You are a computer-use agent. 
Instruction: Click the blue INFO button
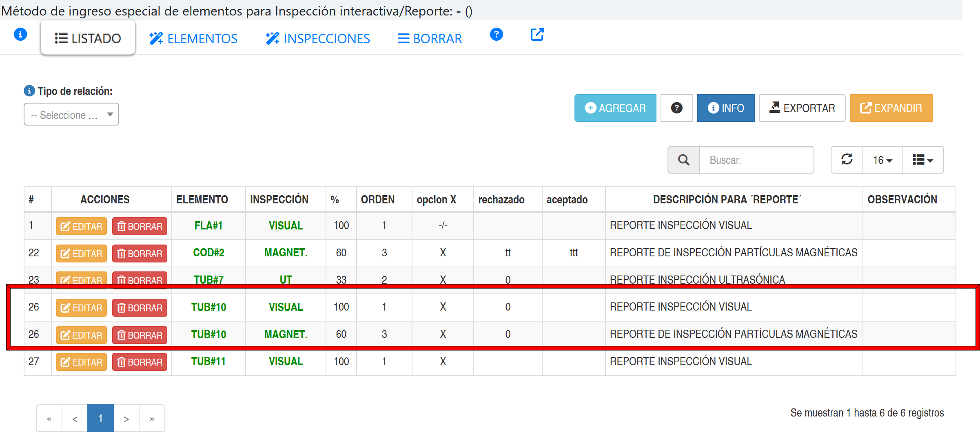[x=726, y=108]
